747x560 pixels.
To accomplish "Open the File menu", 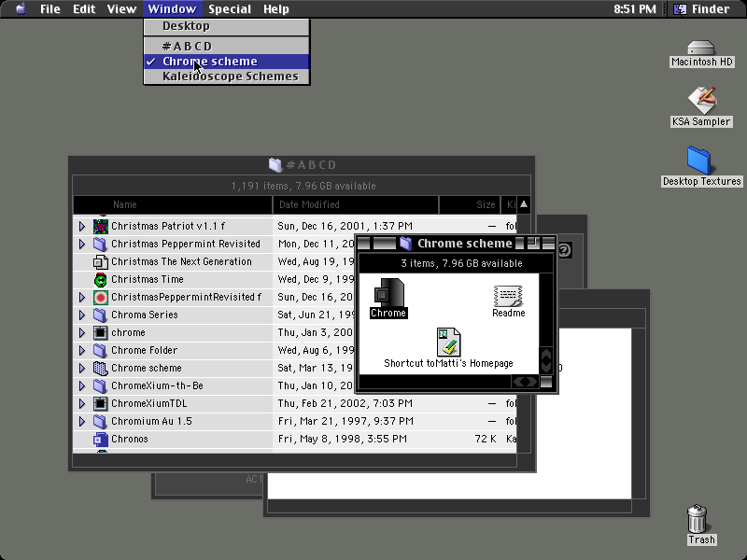I will (50, 9).
